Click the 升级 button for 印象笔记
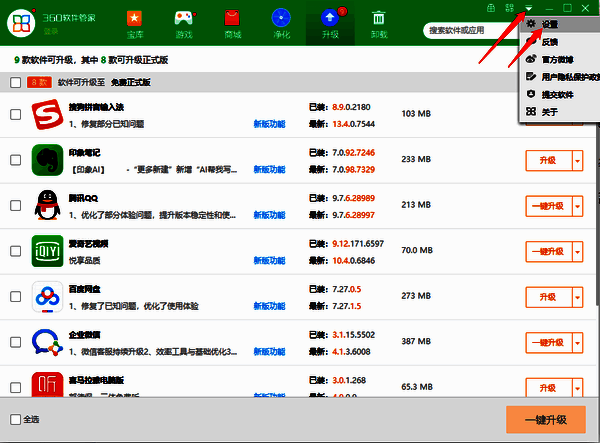Screen dimensions: 600x443 pos(549,161)
